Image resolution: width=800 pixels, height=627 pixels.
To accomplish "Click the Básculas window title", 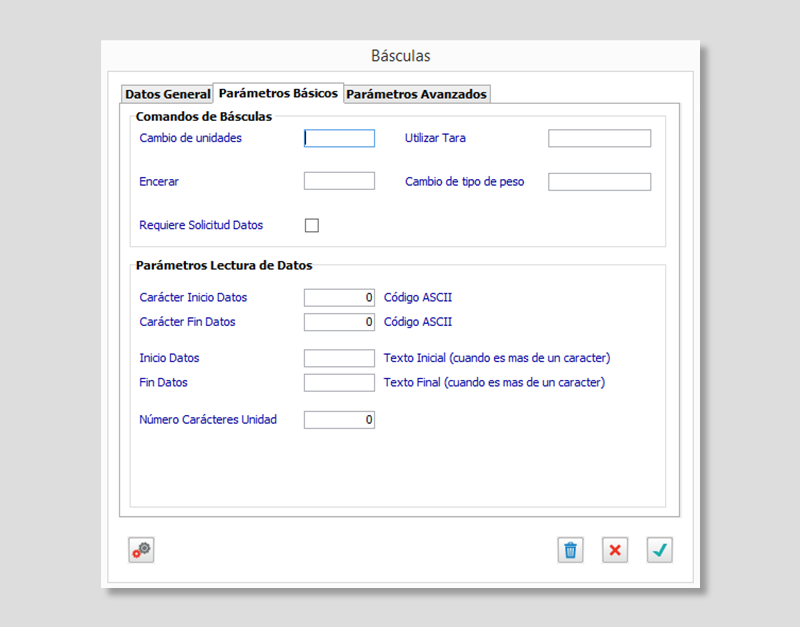I will (400, 56).
